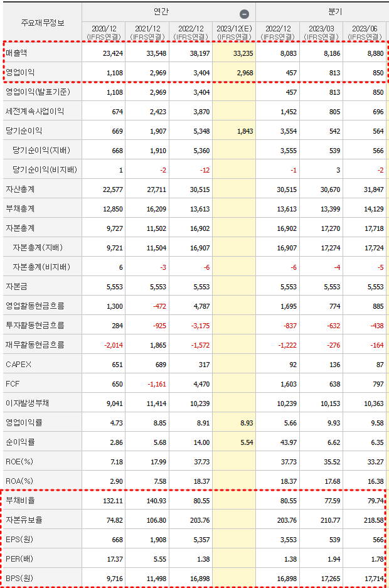Viewport: 389px width, 588px height.
Task: Select the 매출액 row label
Action: tap(16, 53)
